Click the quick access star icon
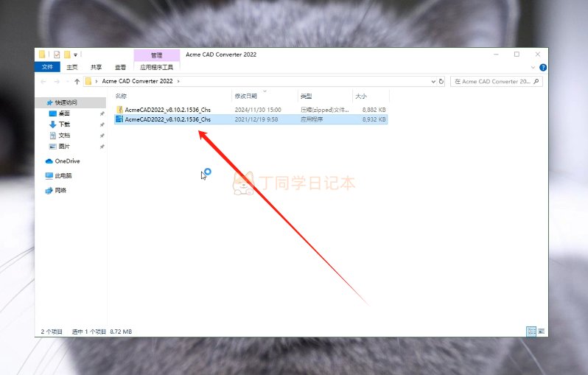This screenshot has width=588, height=375. [50, 102]
